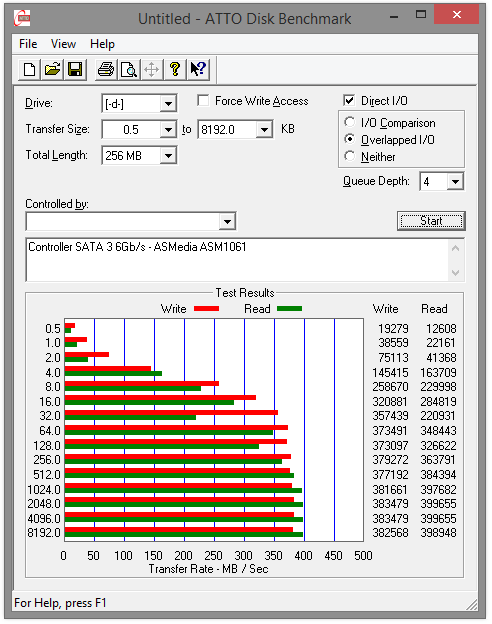
Task: Click read value 348443
Action: tap(439, 431)
